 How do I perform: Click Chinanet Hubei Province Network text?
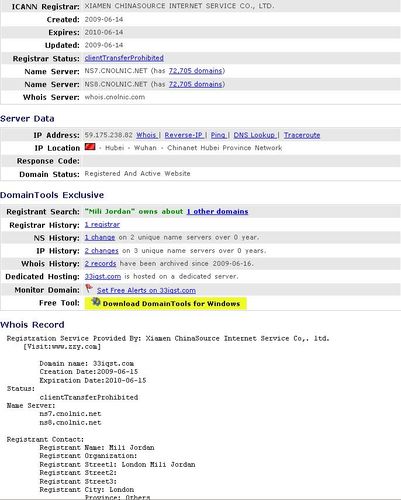click(224, 148)
